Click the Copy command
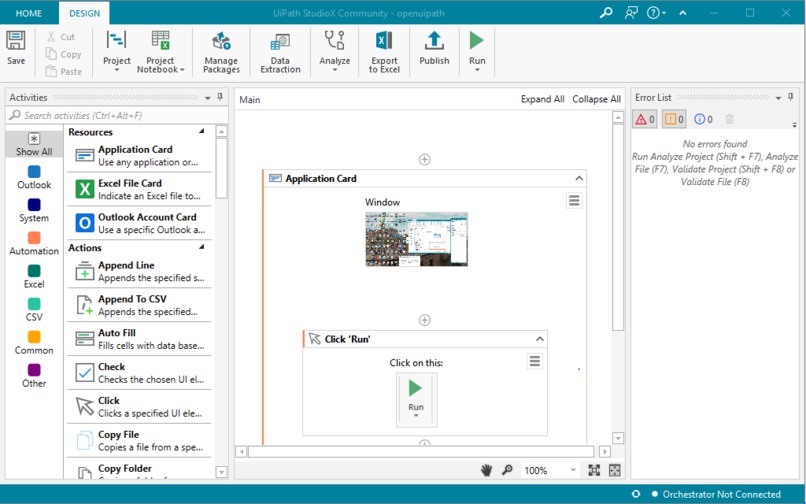Image resolution: width=806 pixels, height=504 pixels. point(63,54)
